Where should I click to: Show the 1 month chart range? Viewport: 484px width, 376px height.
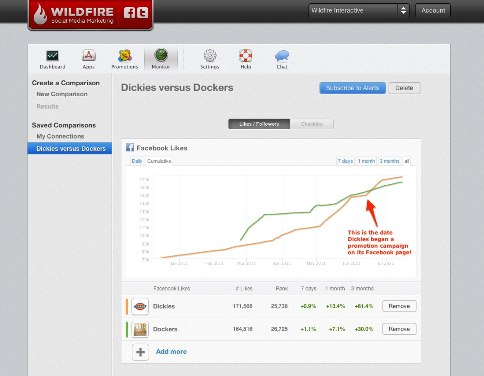click(x=366, y=161)
